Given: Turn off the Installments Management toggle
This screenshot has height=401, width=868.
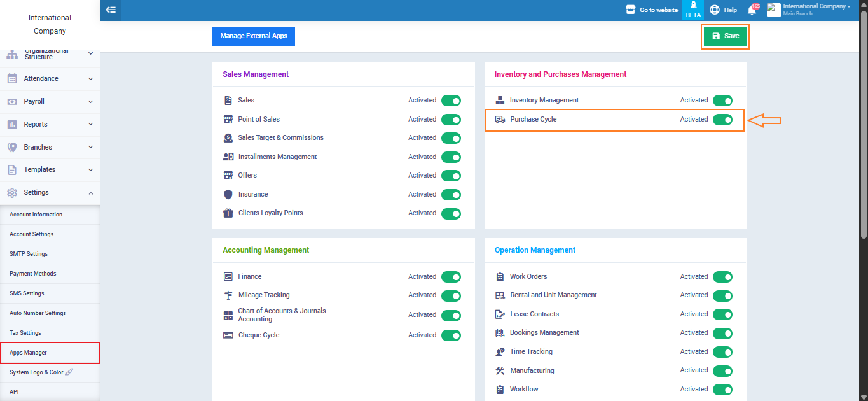Looking at the screenshot, I should pyautogui.click(x=451, y=157).
